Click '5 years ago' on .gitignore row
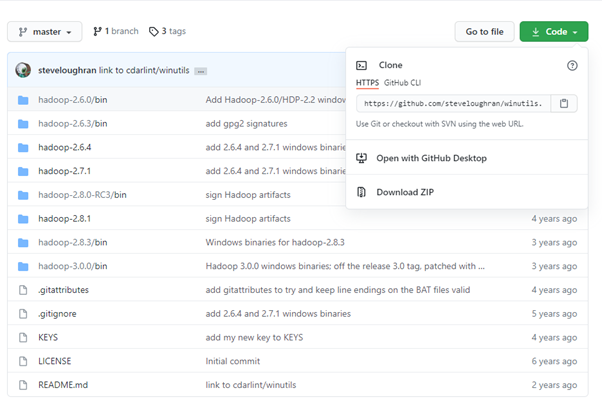The height and width of the screenshot is (404, 602). 554,314
